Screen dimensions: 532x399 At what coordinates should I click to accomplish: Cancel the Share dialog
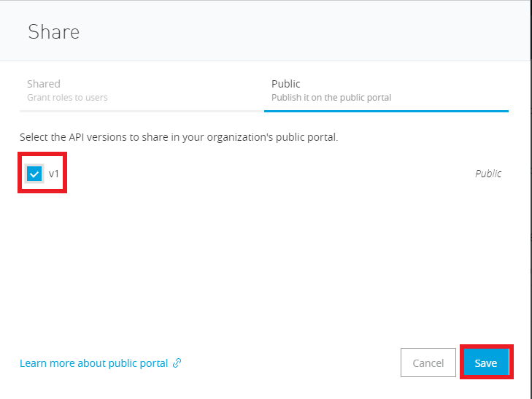[428, 363]
